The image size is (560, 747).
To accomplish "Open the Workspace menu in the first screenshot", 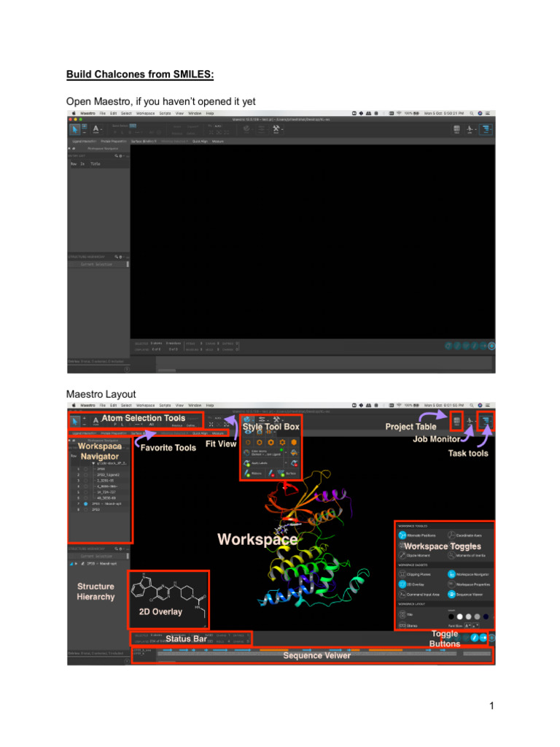I will [146, 113].
